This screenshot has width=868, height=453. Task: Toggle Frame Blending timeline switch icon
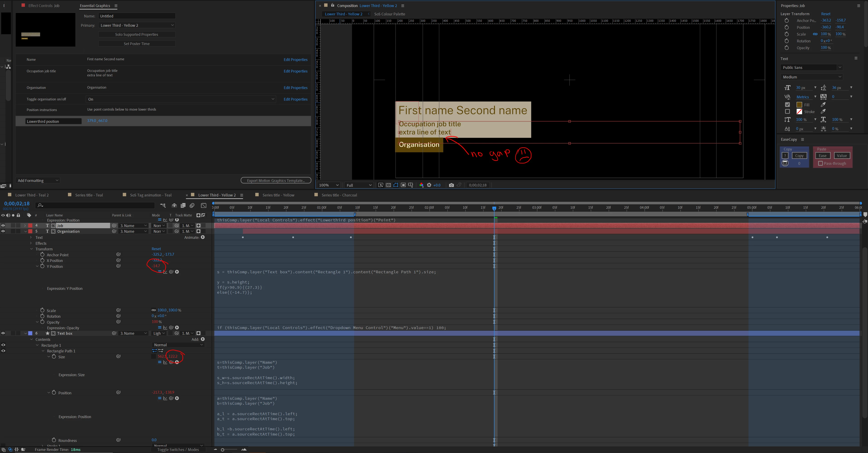pos(183,205)
